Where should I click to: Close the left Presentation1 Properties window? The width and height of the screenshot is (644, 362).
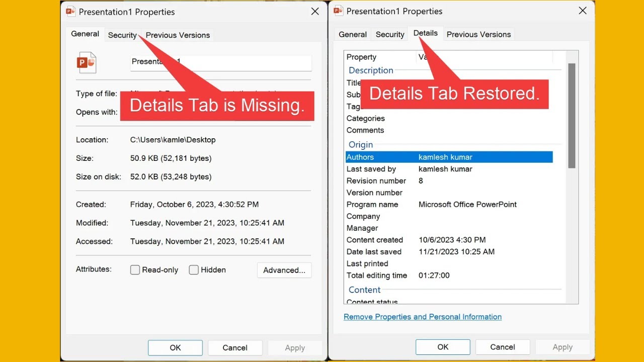315,12
